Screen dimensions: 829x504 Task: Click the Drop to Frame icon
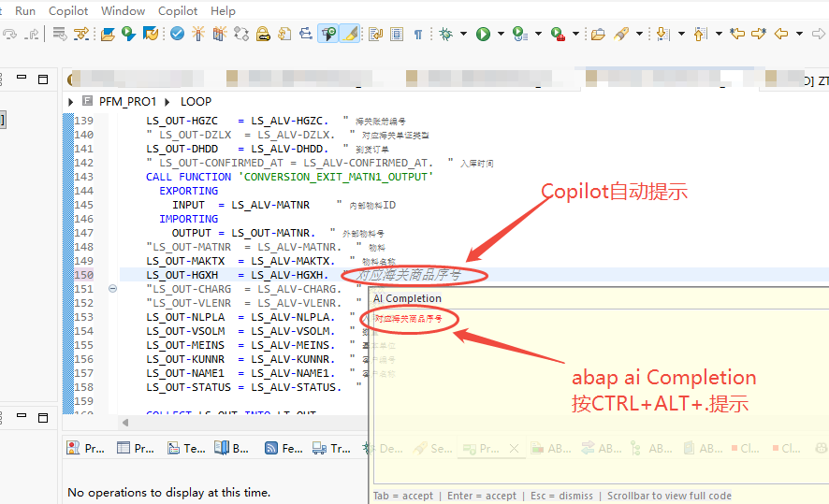point(60,35)
